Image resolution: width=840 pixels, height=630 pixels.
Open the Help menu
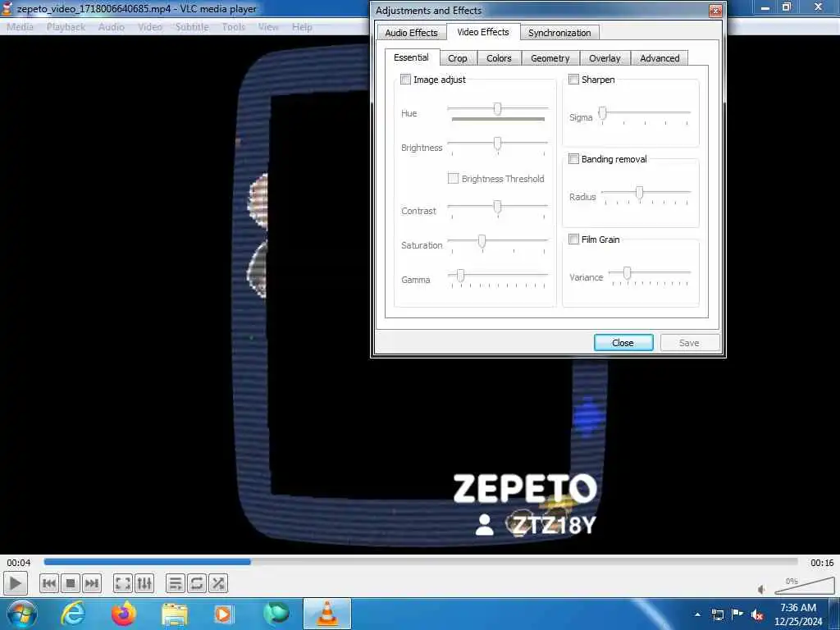[302, 27]
